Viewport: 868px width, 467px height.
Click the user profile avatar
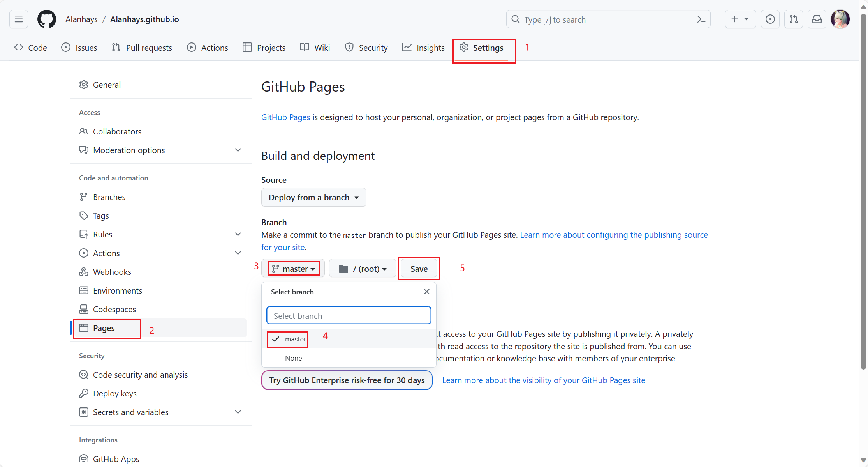pos(840,19)
